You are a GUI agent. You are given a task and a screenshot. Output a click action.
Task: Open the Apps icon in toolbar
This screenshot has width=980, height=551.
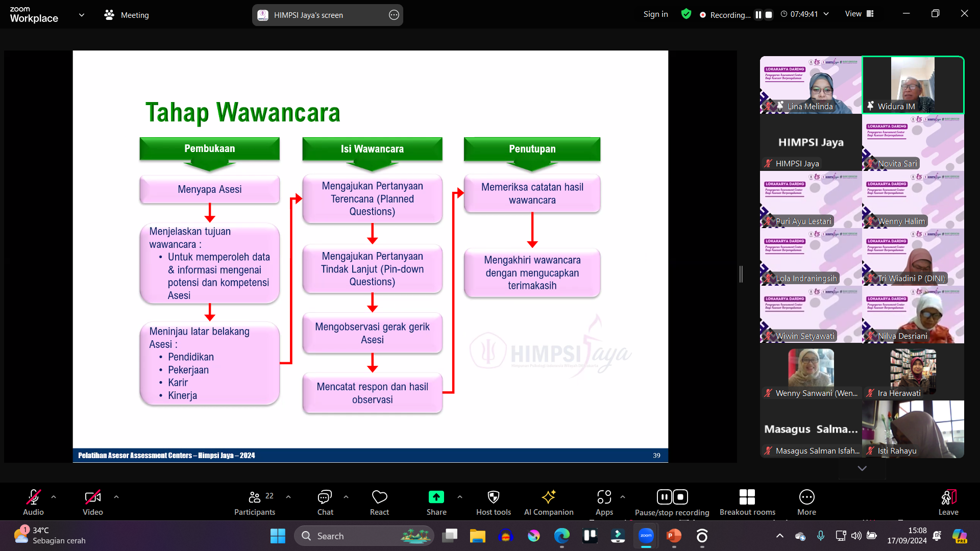(604, 497)
